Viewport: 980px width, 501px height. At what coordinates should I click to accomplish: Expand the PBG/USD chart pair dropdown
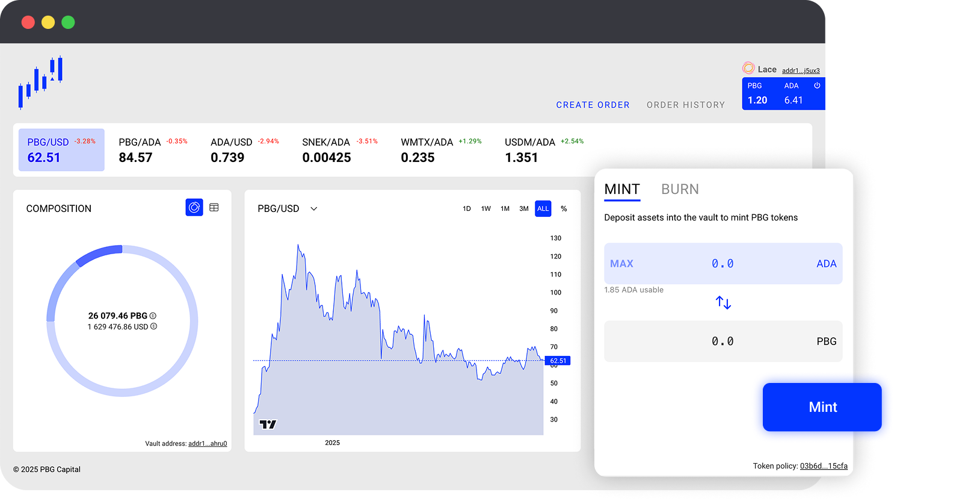coord(313,209)
